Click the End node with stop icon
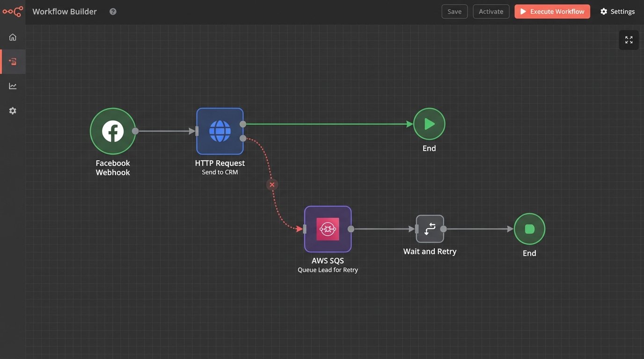 (x=529, y=229)
